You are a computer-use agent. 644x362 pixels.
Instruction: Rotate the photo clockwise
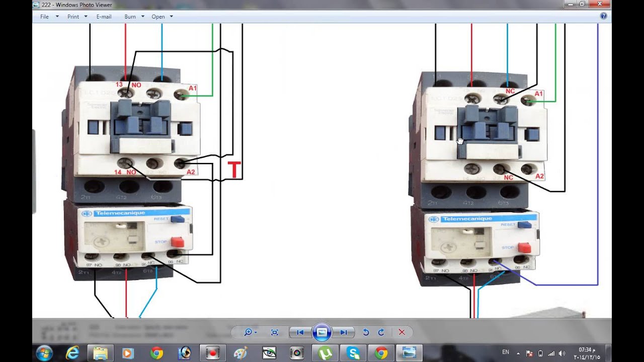click(x=381, y=332)
